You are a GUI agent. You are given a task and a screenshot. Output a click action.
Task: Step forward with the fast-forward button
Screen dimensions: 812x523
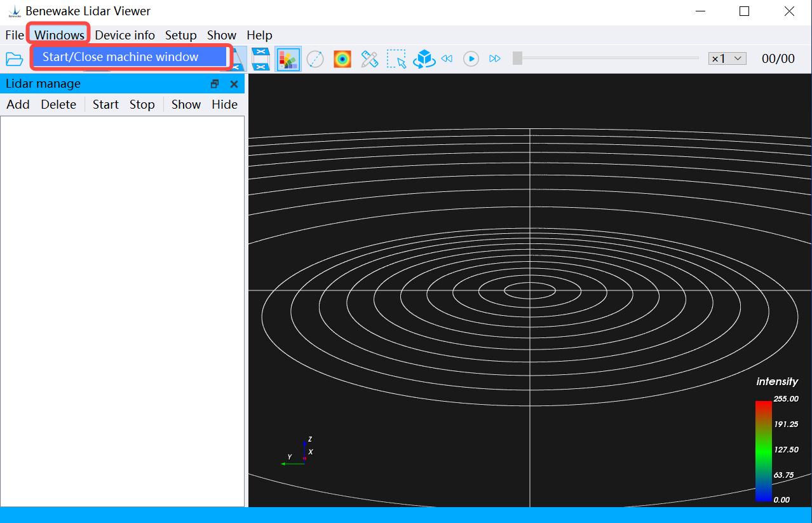point(495,58)
